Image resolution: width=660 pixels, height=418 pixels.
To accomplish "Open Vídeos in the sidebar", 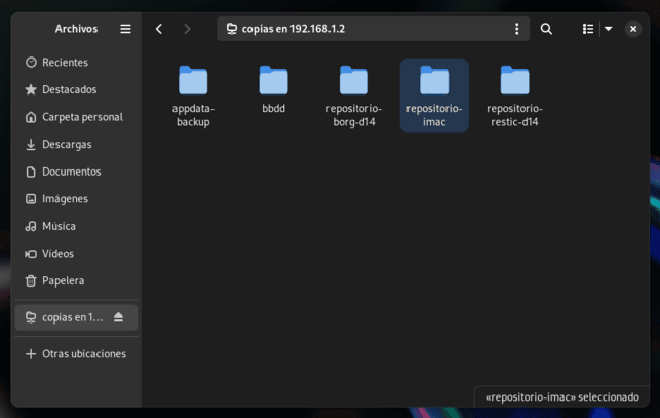I will 76,254.
